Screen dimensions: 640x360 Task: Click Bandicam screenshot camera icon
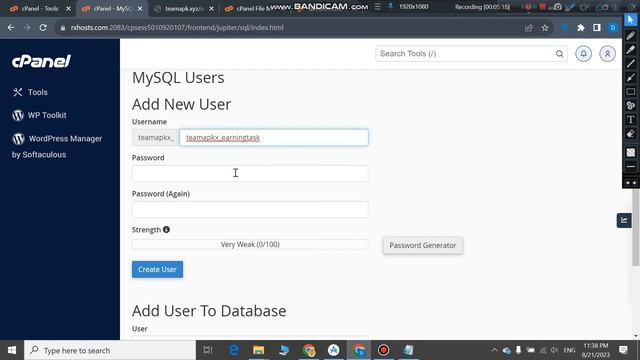pos(558,7)
